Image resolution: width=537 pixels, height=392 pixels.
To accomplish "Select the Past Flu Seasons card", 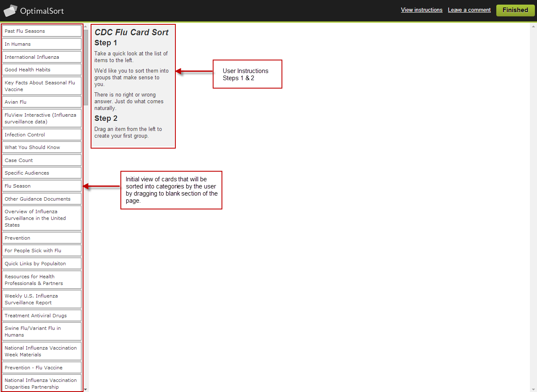I will pyautogui.click(x=42, y=31).
